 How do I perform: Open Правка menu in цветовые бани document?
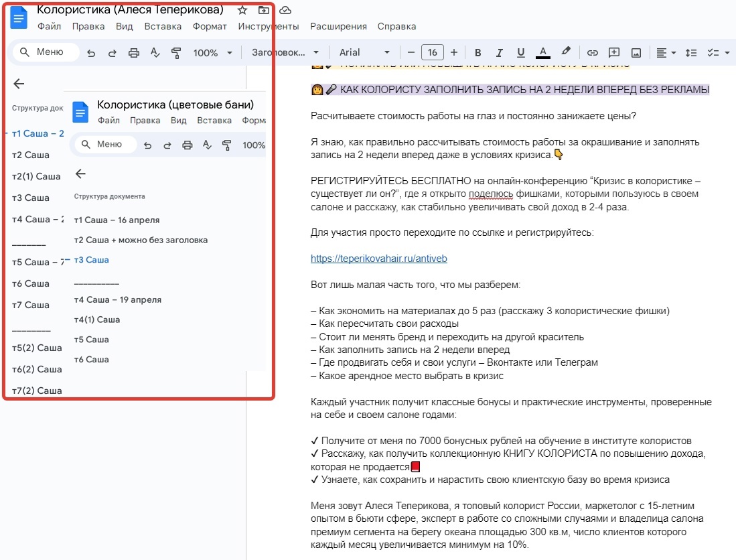pos(145,121)
